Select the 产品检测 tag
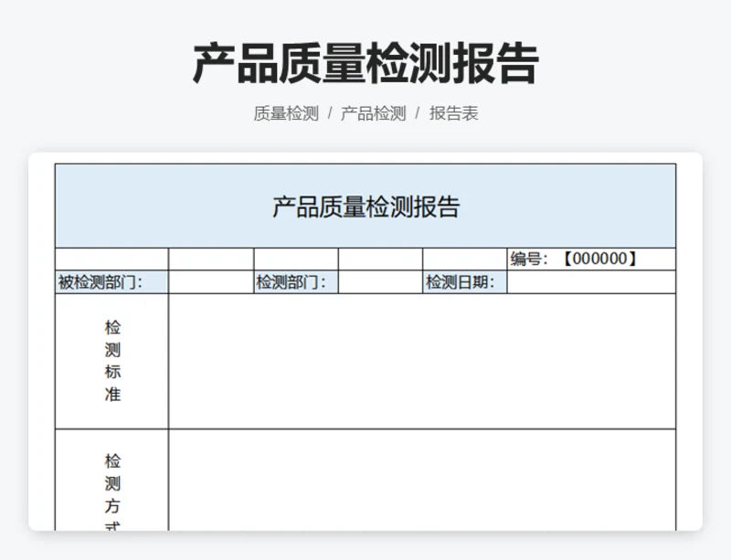Image resolution: width=731 pixels, height=560 pixels. (373, 113)
